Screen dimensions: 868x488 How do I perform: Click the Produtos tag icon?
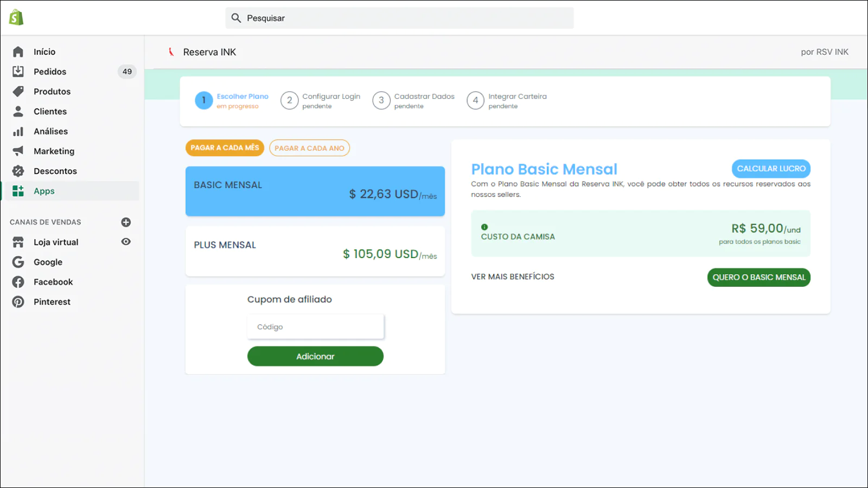pyautogui.click(x=18, y=91)
